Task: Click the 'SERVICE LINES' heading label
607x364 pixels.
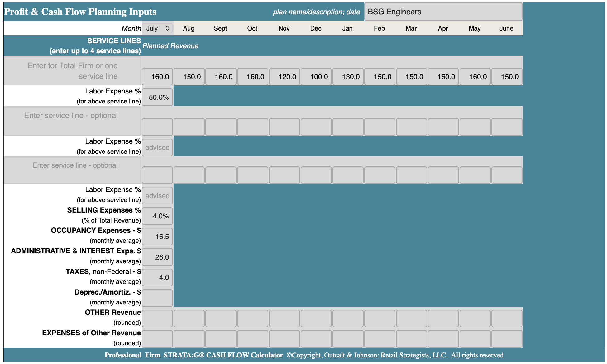Action: click(x=114, y=41)
